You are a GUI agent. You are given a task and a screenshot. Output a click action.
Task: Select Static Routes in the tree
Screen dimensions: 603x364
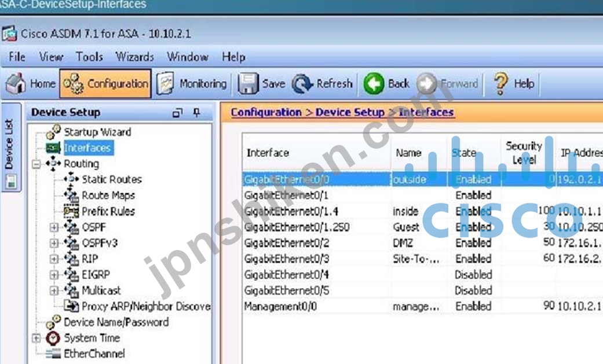pyautogui.click(x=112, y=179)
